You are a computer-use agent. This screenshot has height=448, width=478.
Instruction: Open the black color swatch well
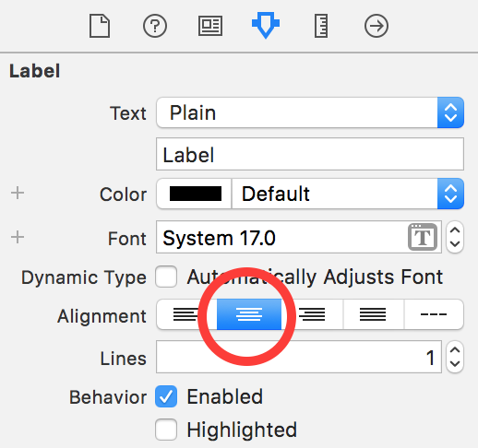195,194
